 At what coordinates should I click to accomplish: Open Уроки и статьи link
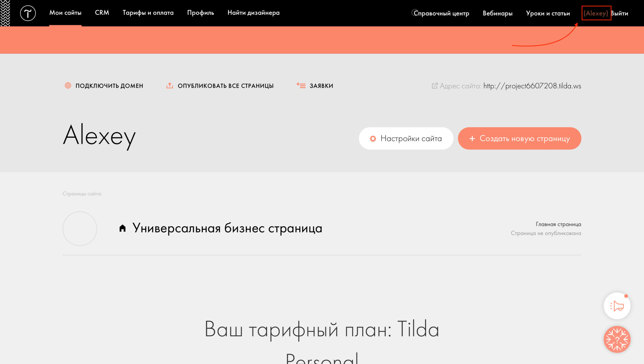coord(548,13)
